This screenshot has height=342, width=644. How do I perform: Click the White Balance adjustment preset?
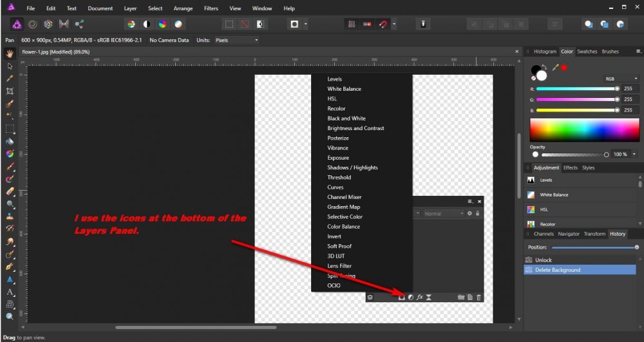point(554,195)
